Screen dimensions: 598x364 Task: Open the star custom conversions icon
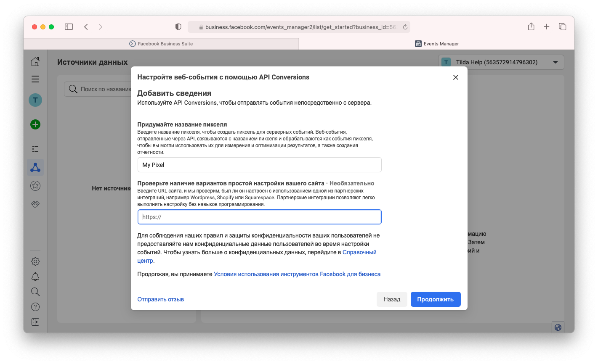[35, 185]
